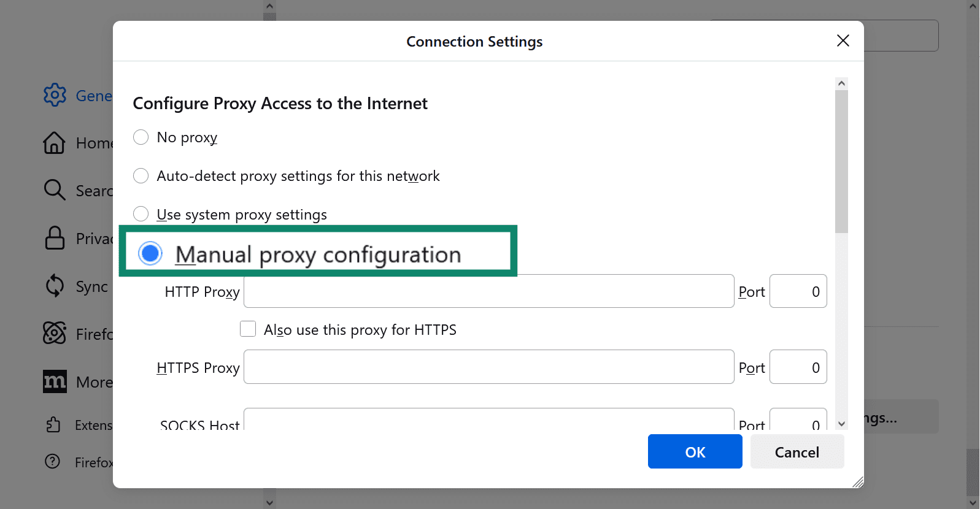Click the General settings gear icon
The height and width of the screenshot is (509, 980).
pyautogui.click(x=55, y=95)
